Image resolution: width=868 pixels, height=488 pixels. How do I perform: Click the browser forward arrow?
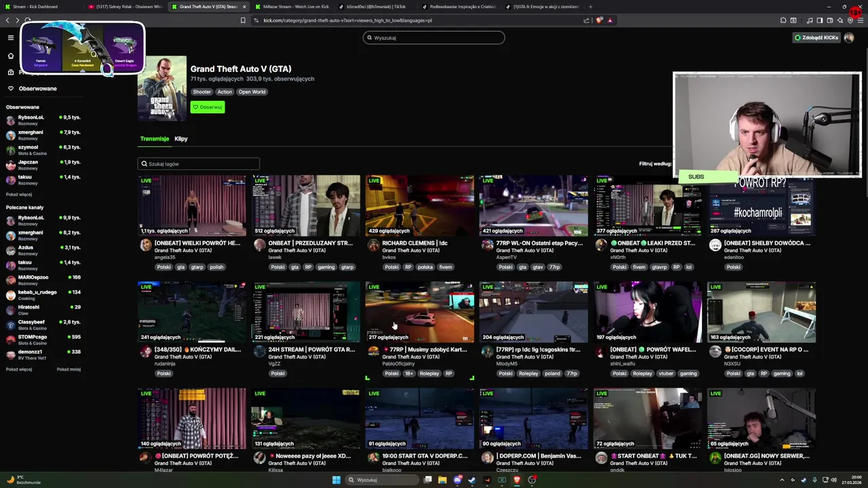click(x=17, y=20)
